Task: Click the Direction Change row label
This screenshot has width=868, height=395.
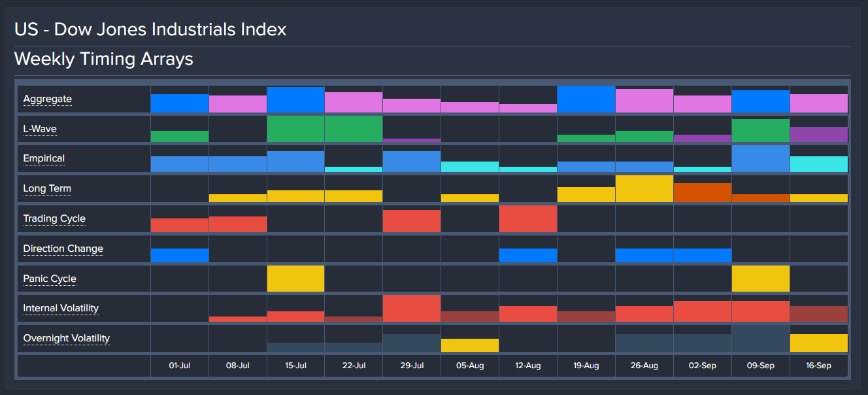Action: (63, 249)
